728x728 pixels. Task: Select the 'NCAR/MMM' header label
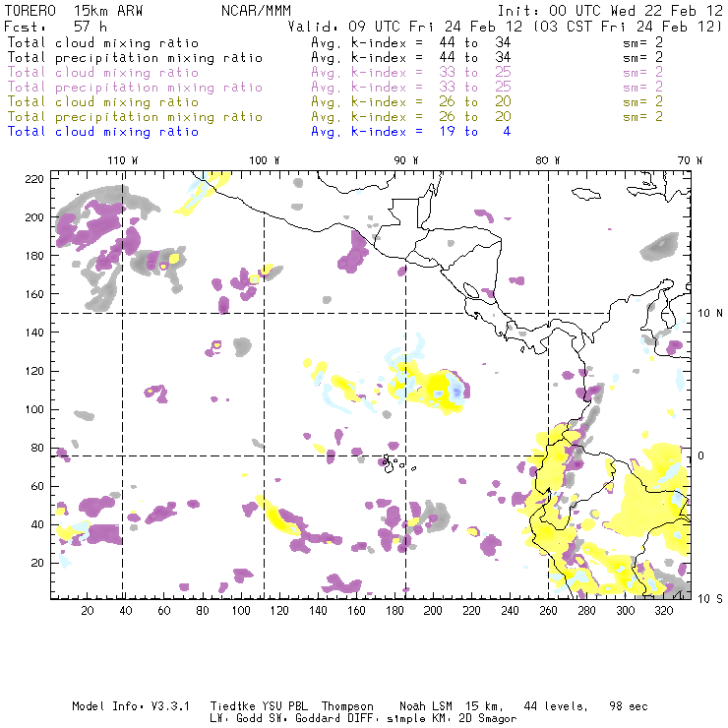(x=257, y=11)
